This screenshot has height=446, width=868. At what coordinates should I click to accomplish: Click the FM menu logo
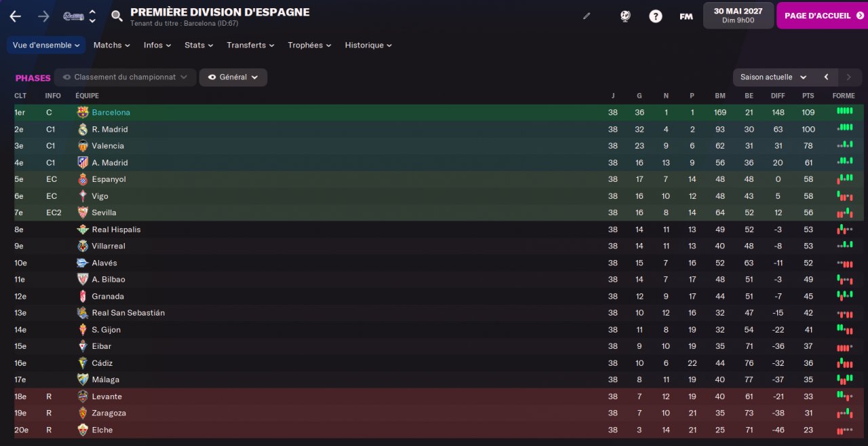click(686, 16)
